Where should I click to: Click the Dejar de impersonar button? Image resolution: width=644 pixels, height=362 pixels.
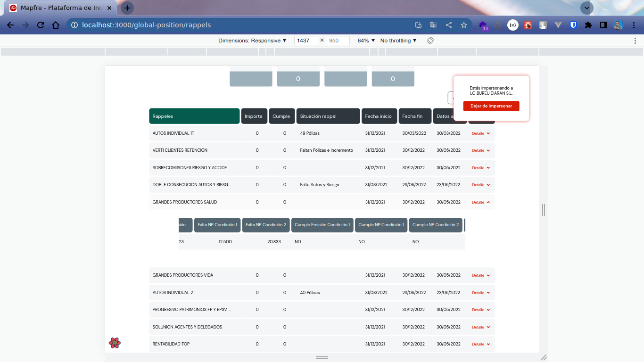[x=491, y=106]
